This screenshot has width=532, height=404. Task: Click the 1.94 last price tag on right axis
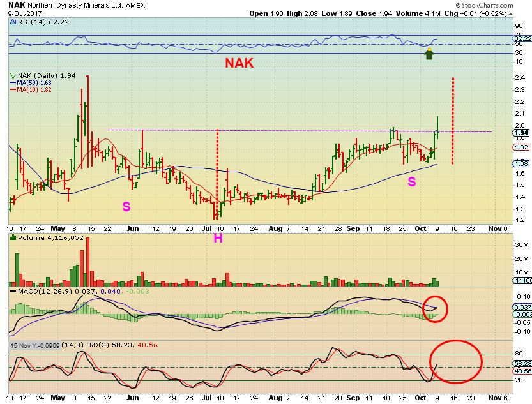(521, 133)
